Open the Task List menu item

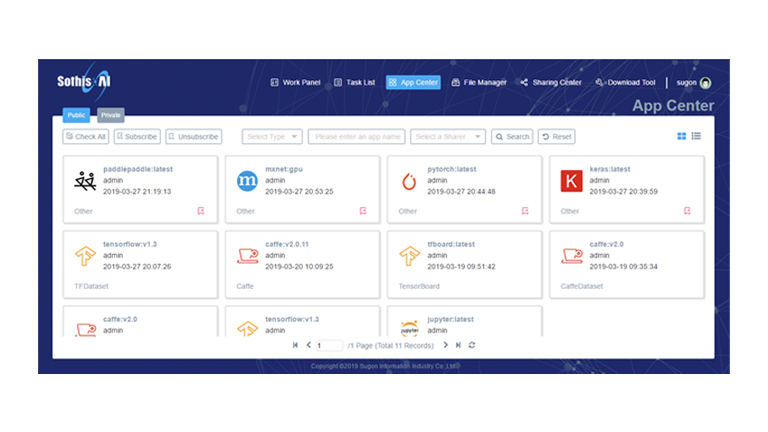pos(354,82)
